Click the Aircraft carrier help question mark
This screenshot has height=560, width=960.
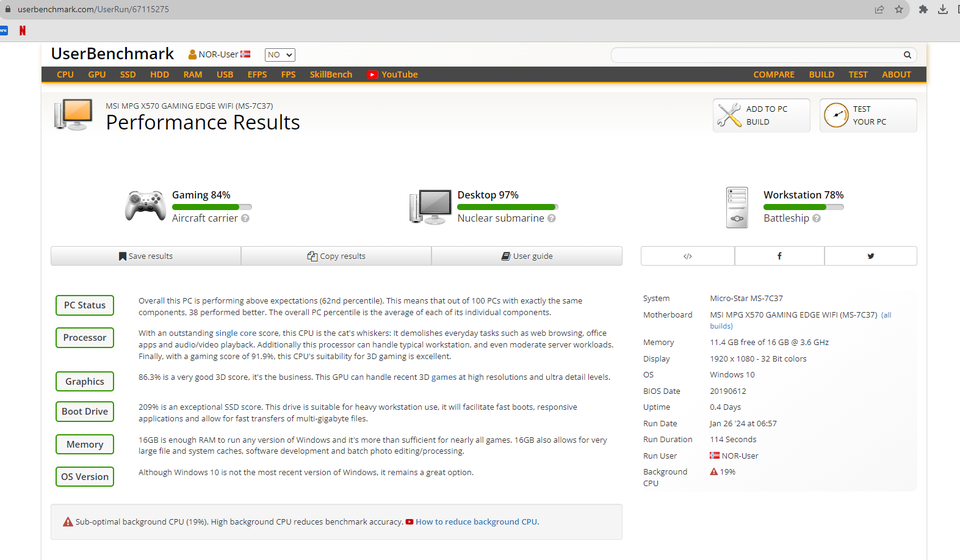pyautogui.click(x=245, y=218)
